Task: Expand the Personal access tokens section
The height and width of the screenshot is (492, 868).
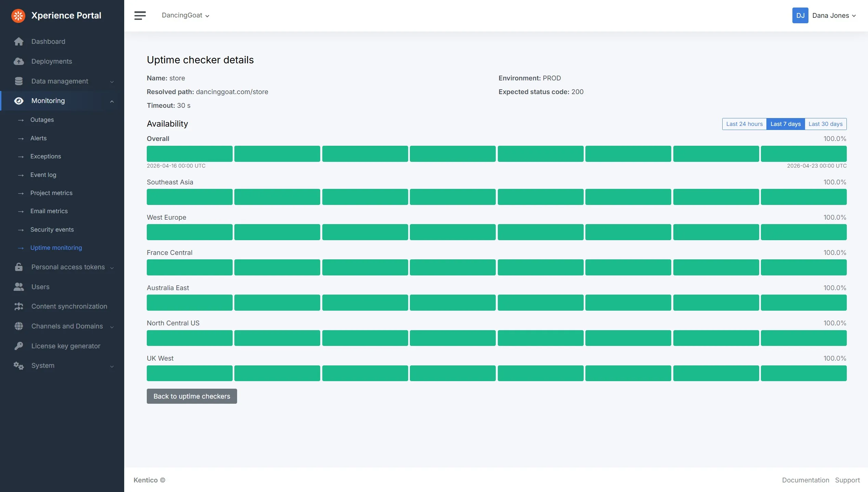Action: pyautogui.click(x=68, y=267)
